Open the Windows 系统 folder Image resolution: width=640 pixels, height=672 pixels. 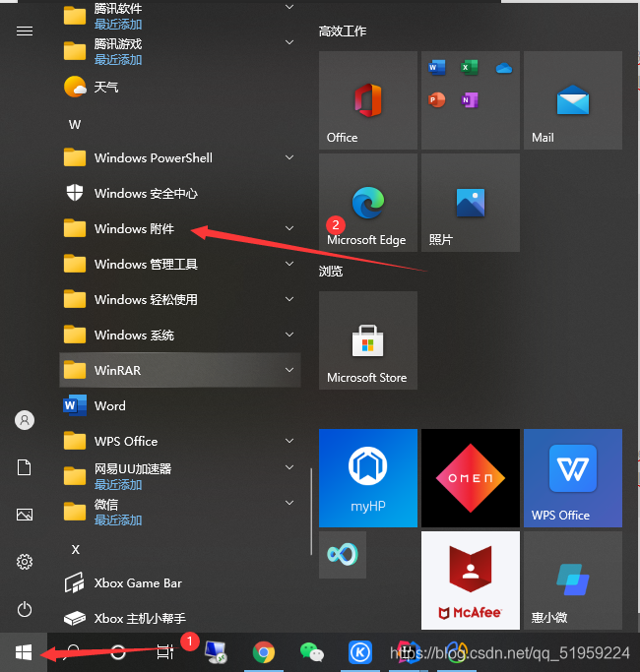[x=180, y=335]
